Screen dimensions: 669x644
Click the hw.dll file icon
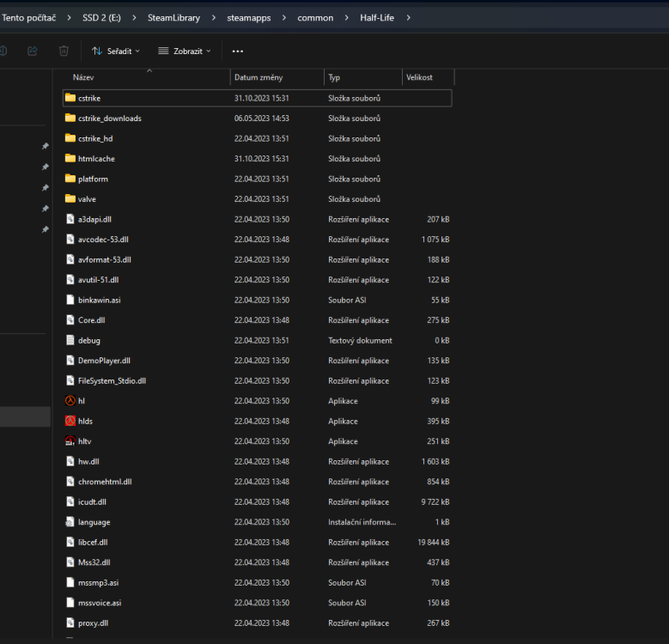[x=70, y=461]
